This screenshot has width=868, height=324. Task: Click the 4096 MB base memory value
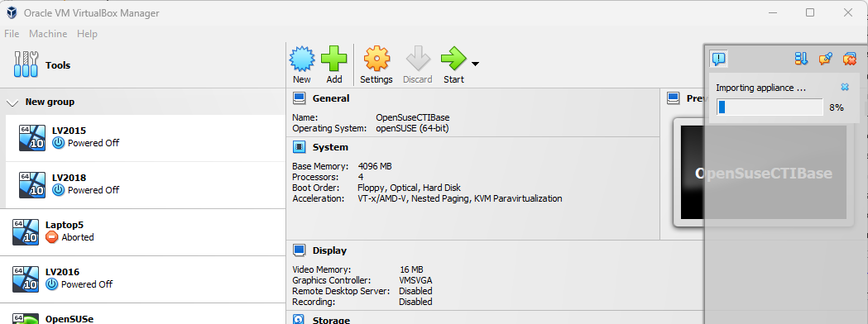pyautogui.click(x=375, y=166)
